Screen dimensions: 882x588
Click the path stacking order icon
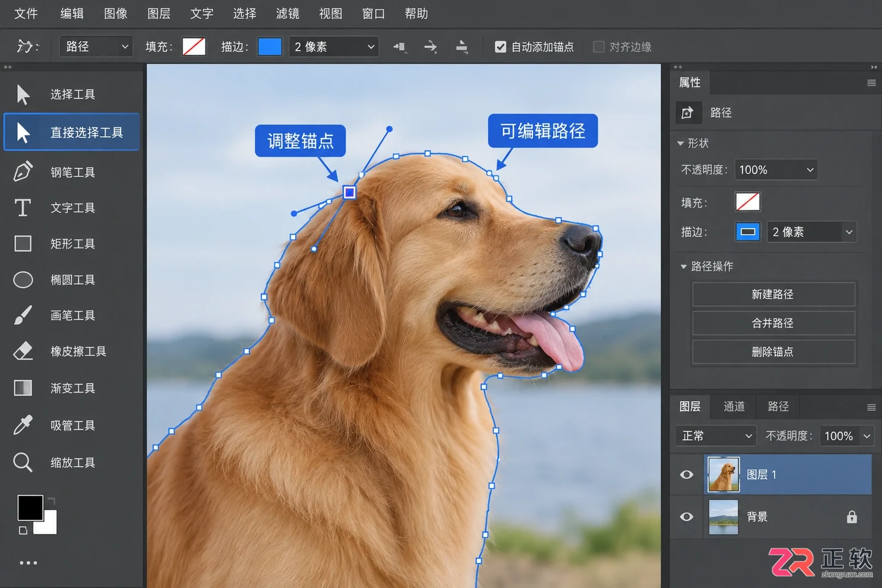click(x=462, y=47)
